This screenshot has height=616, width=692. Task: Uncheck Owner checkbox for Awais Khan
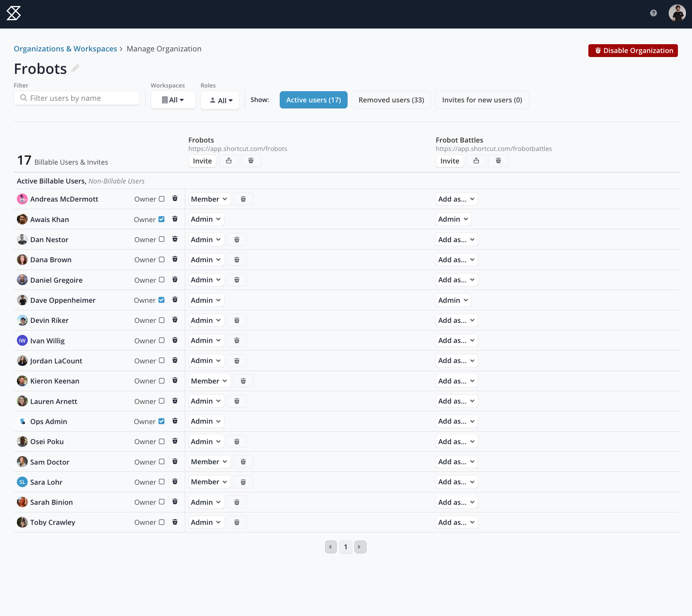point(162,219)
